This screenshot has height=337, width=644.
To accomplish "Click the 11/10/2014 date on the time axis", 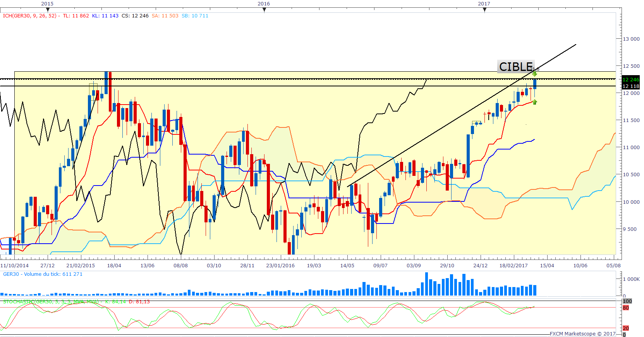I will click(x=15, y=266).
